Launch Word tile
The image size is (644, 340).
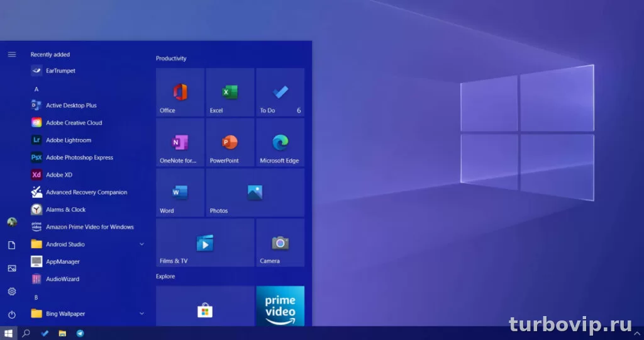180,193
